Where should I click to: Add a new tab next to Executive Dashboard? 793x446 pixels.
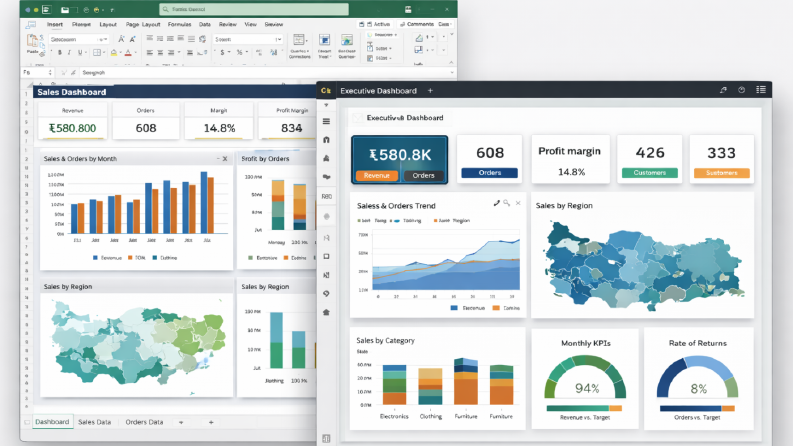pos(430,91)
